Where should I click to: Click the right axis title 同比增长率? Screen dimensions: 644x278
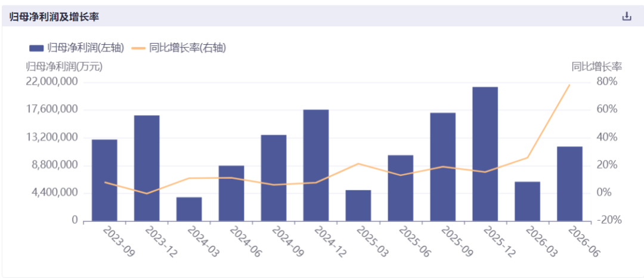597,66
